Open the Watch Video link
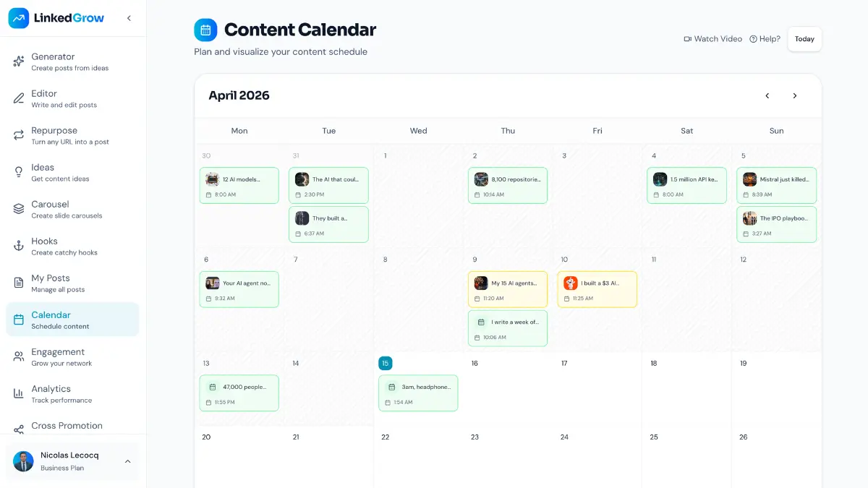868x488 pixels. click(712, 39)
